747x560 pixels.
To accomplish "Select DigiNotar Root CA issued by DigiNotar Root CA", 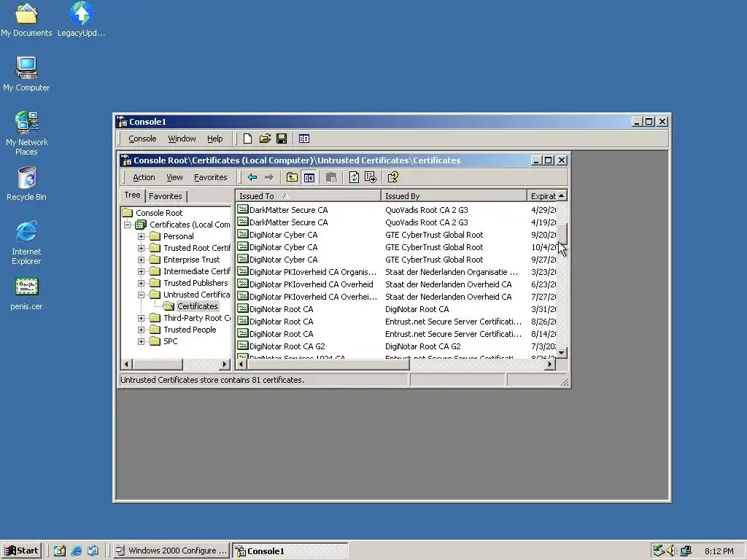I will pyautogui.click(x=396, y=309).
